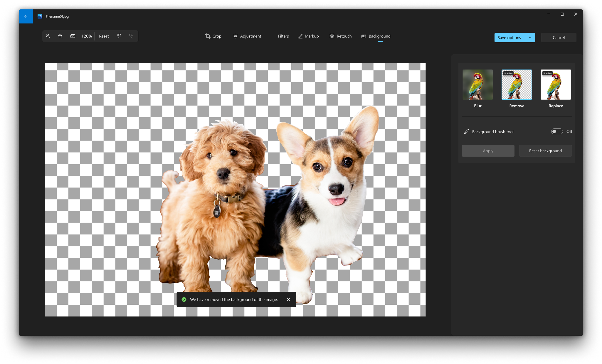This screenshot has height=364, width=602.
Task: Click Reset background to restore original
Action: click(x=545, y=151)
